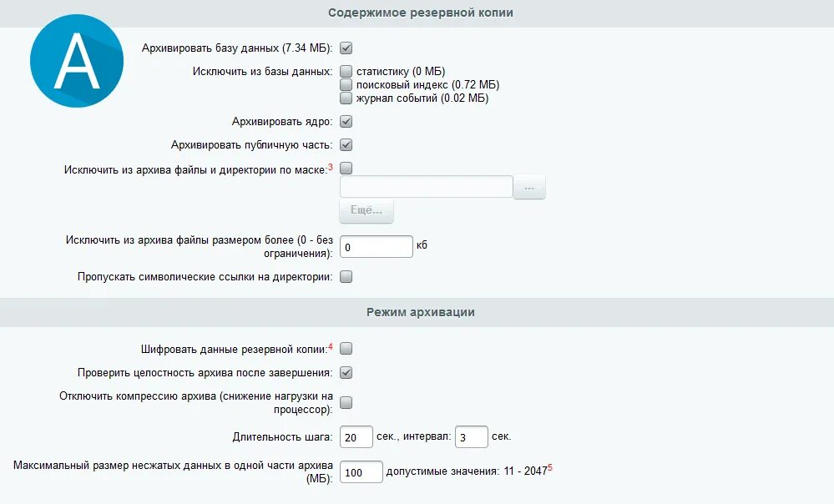The image size is (834, 504).
Task: Enable excluding "статистику" from the database
Action: [x=346, y=73]
